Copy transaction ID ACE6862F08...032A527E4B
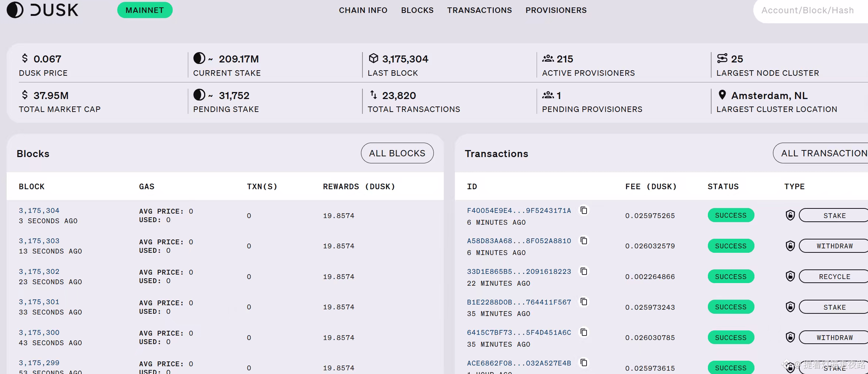Screen dimensions: 868x374 click(x=584, y=363)
